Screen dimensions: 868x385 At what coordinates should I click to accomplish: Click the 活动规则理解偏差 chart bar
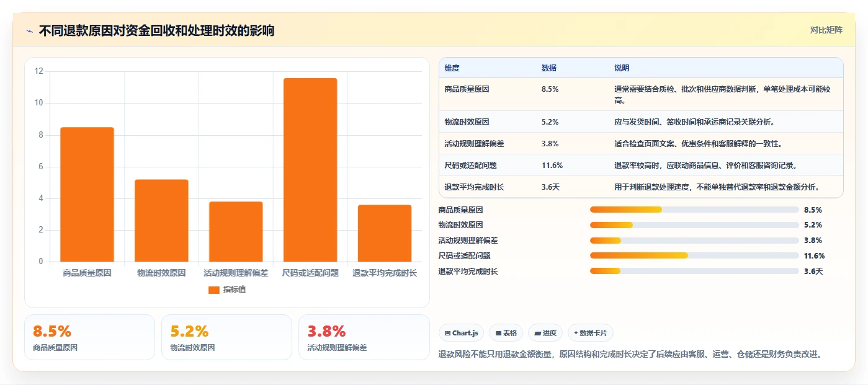pyautogui.click(x=236, y=232)
